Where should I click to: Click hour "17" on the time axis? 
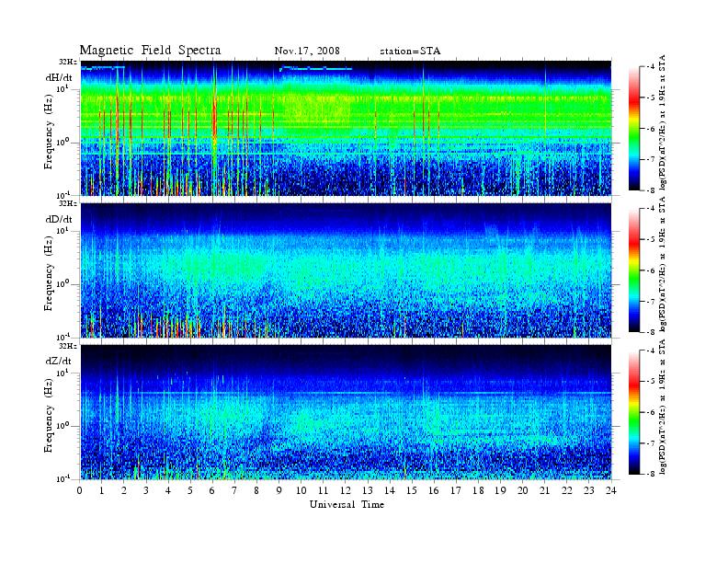pyautogui.click(x=456, y=490)
